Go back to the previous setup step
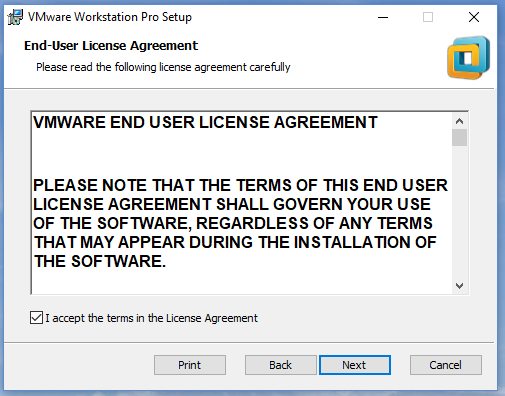505x396 pixels. click(281, 365)
